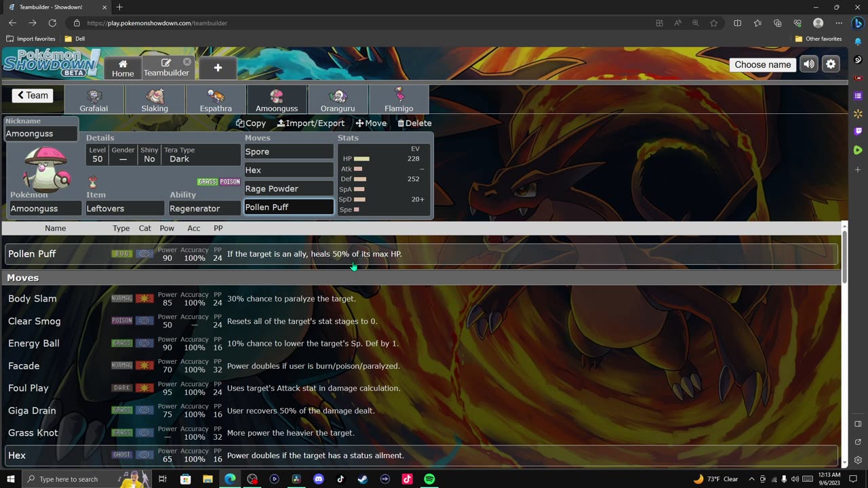Open Discord from the taskbar
The width and height of the screenshot is (868, 488).
coord(319,479)
